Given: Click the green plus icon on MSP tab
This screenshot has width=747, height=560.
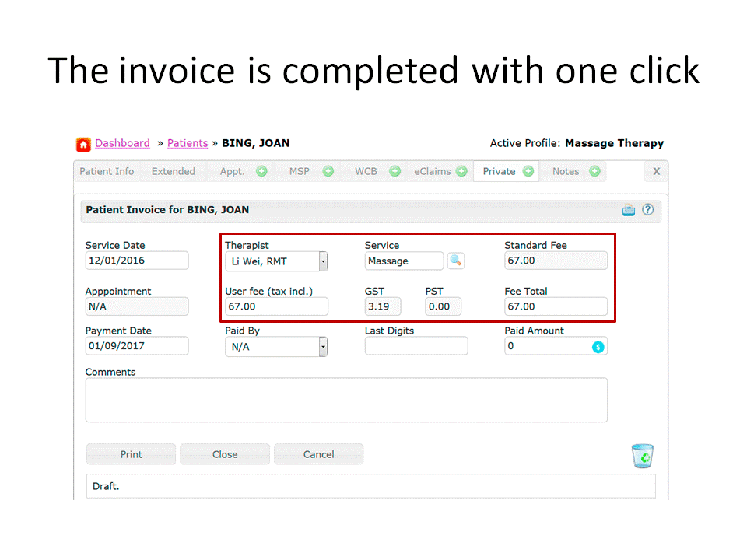Looking at the screenshot, I should coord(328,170).
